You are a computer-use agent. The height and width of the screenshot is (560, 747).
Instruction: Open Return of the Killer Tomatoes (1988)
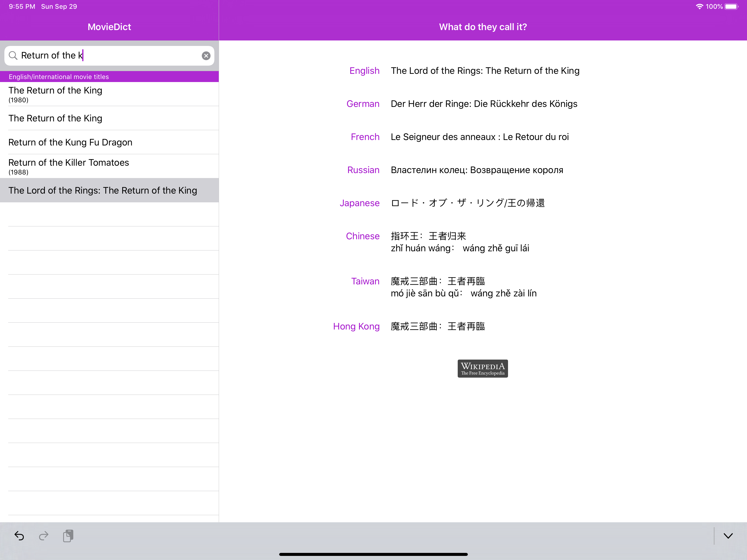[x=109, y=166]
